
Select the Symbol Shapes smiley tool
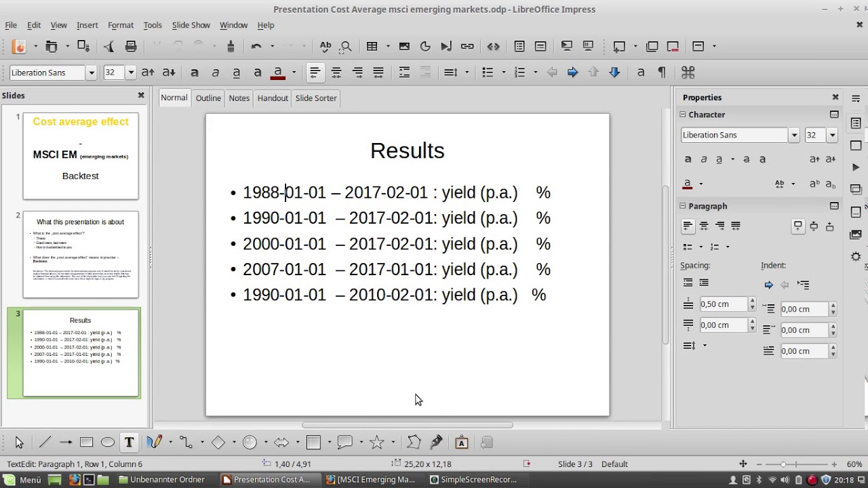click(250, 443)
